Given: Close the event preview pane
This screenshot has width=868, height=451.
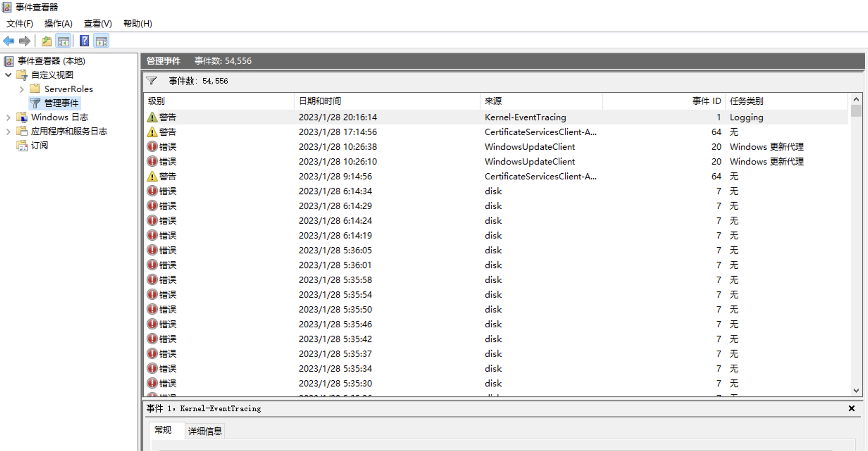Looking at the screenshot, I should coord(851,408).
